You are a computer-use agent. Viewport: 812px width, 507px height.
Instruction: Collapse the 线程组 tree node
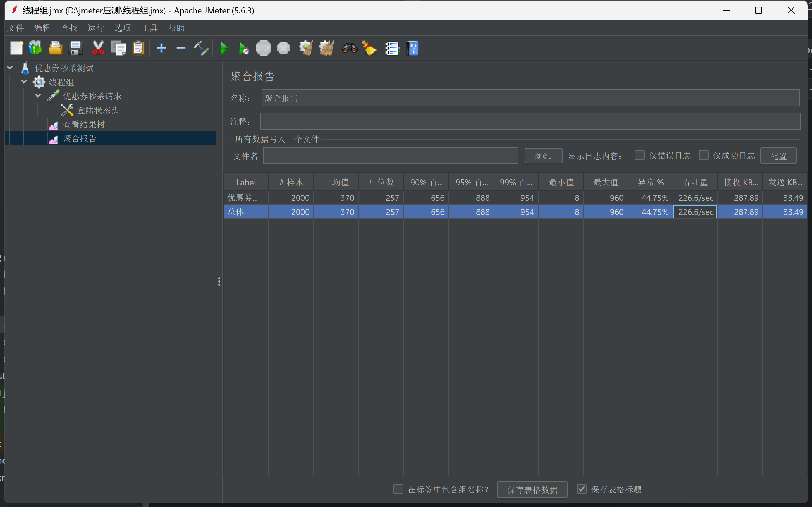[x=24, y=82]
